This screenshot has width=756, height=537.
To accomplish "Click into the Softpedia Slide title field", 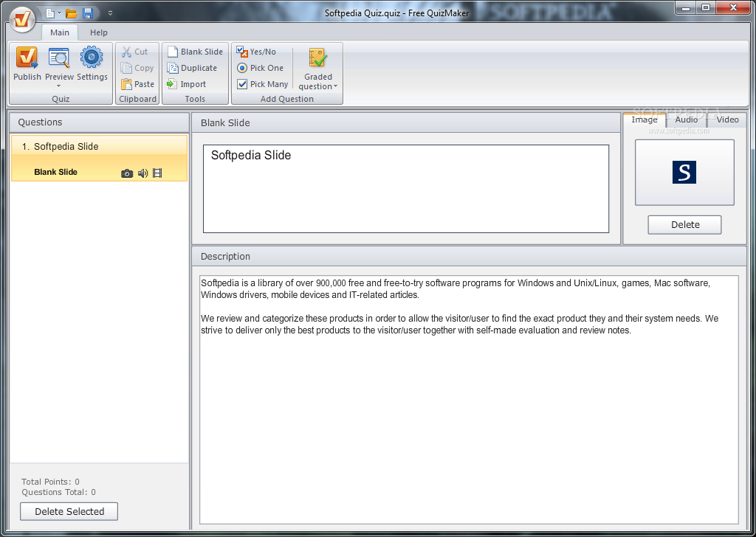I will [x=406, y=189].
